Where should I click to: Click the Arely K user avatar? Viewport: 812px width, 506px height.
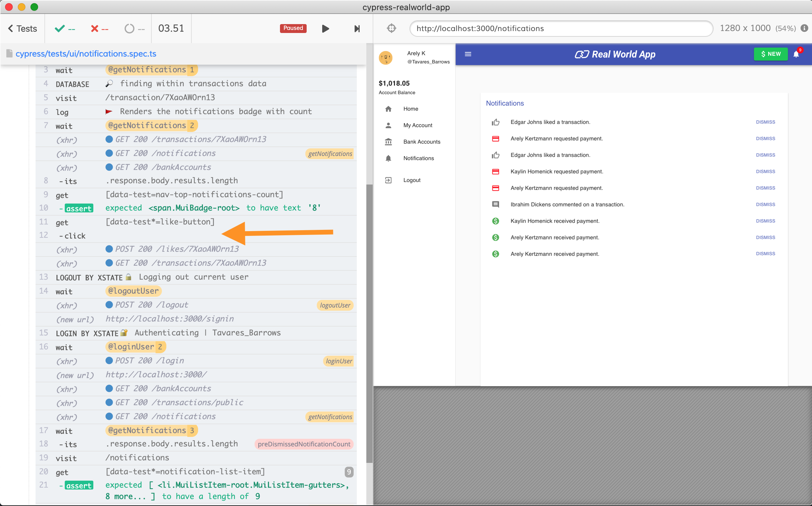pyautogui.click(x=386, y=58)
